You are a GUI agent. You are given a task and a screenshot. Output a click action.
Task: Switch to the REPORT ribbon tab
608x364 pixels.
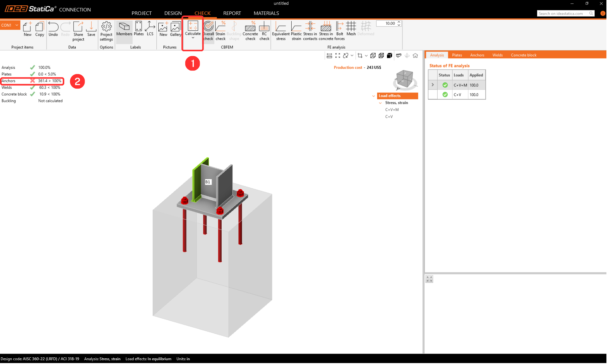232,13
